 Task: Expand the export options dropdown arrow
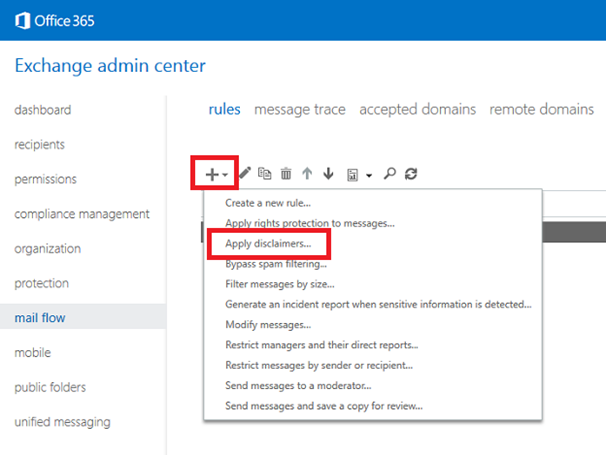point(368,175)
